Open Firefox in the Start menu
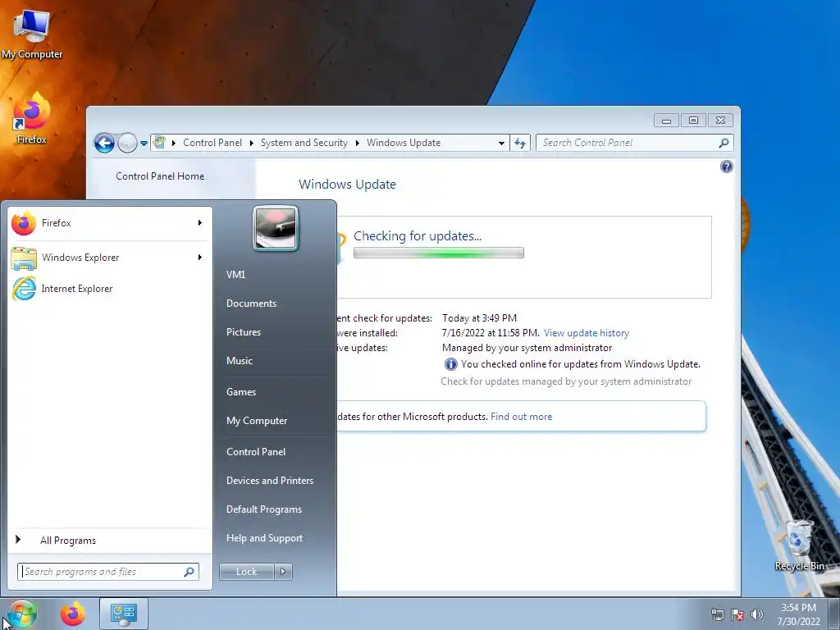The image size is (840, 630). tap(109, 223)
